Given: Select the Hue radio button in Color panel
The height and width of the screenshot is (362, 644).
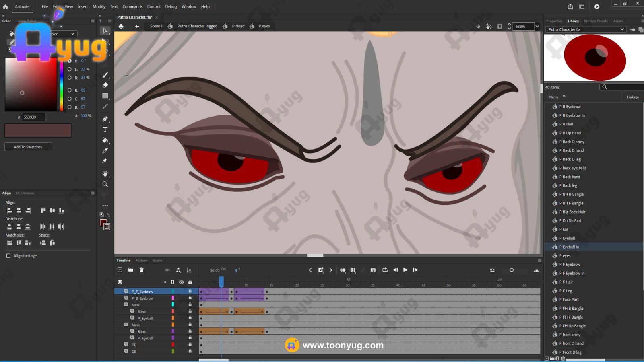Looking at the screenshot, I should pyautogui.click(x=70, y=61).
